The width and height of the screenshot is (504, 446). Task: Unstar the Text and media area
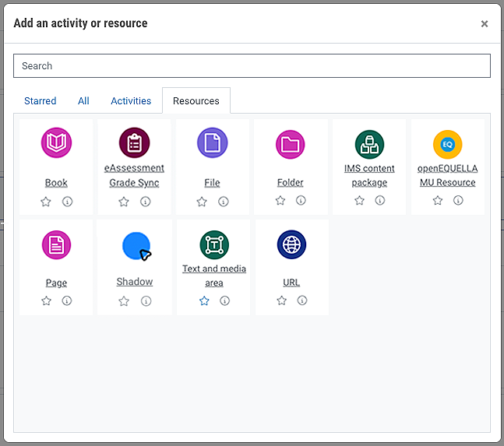[204, 301]
